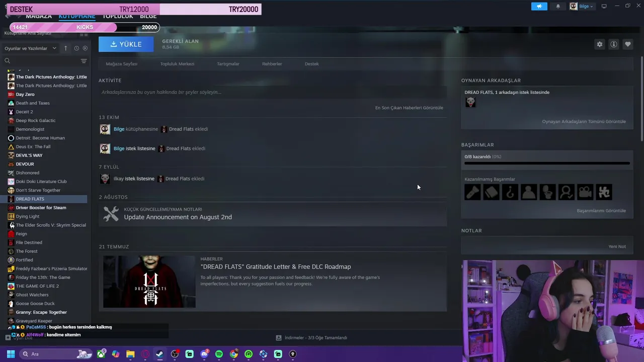Click ilkay's avatar in 7 Eylül activity
The image size is (644, 362).
(105, 178)
